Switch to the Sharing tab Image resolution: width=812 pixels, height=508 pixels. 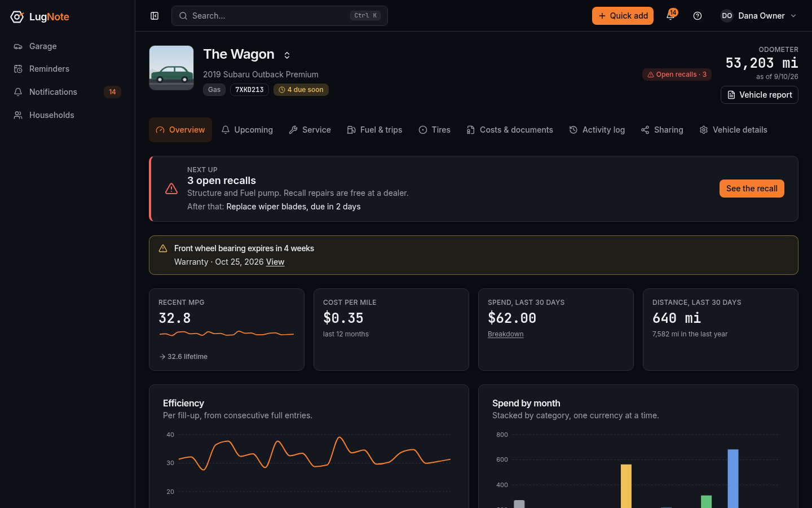point(662,130)
